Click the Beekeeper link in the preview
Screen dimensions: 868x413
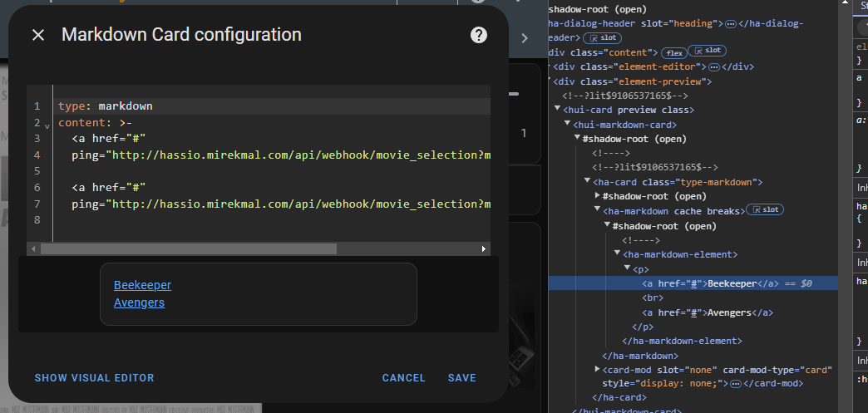click(x=142, y=285)
